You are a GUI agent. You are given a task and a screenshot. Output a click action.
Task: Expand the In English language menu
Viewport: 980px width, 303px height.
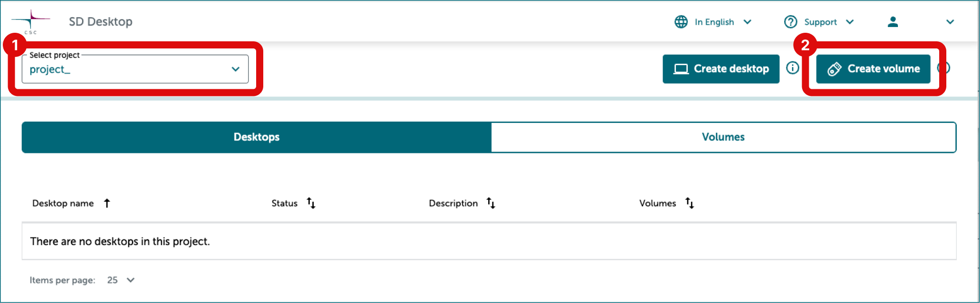(x=747, y=22)
